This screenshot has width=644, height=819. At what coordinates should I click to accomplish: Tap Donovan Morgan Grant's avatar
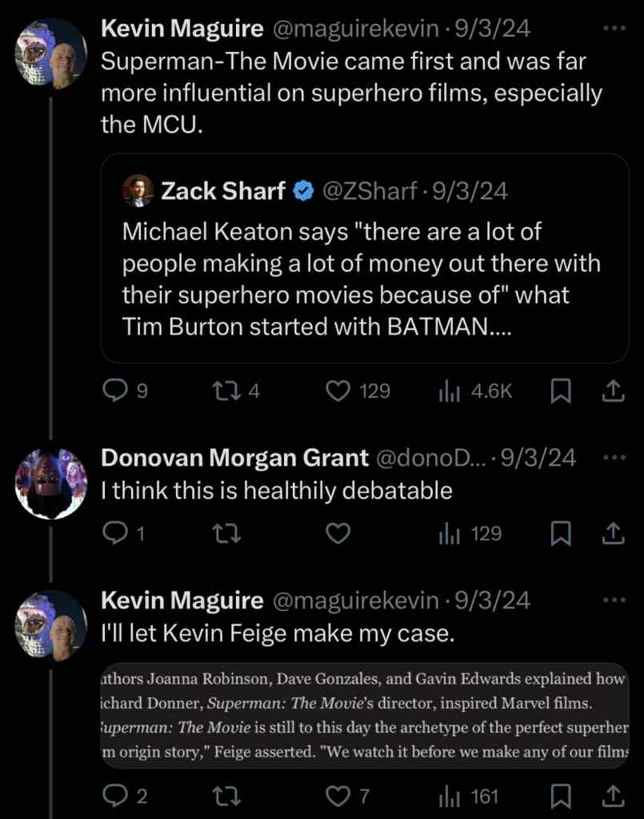(51, 483)
